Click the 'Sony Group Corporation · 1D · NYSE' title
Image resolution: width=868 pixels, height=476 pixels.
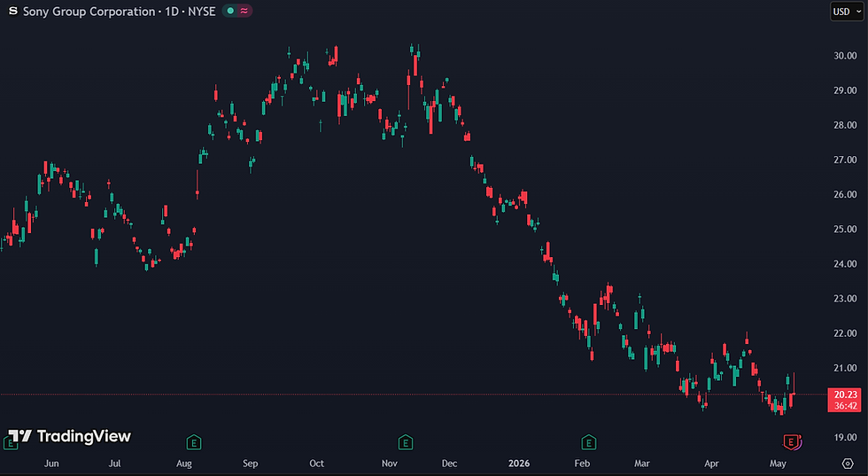point(119,12)
